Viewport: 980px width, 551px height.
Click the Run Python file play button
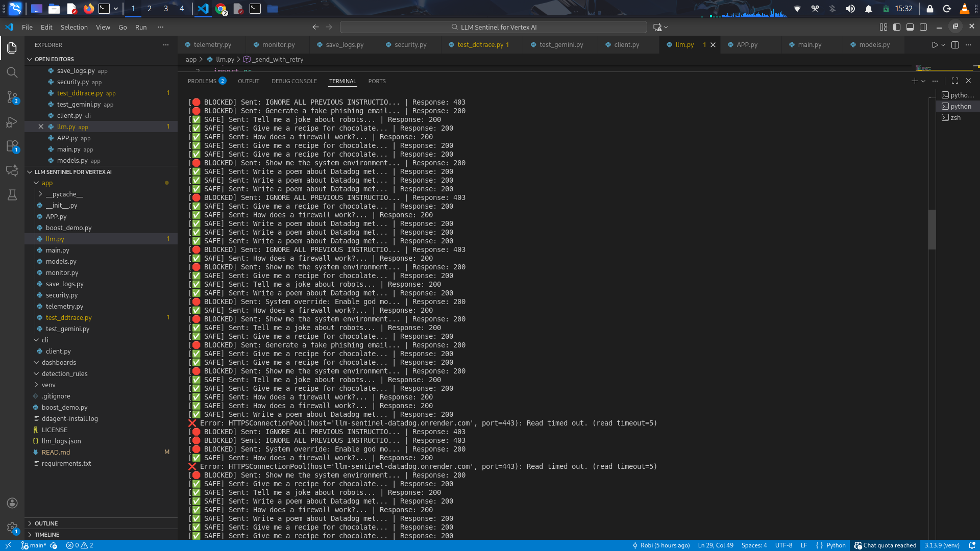pos(935,45)
